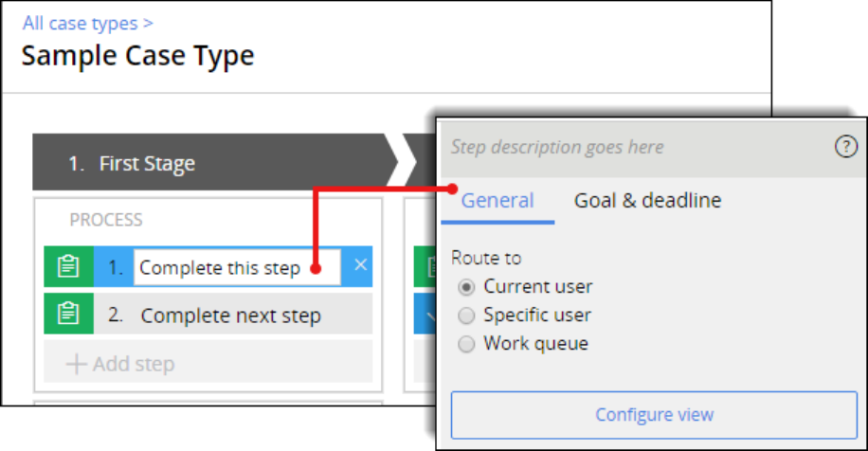Select the Complete next step row
The height and width of the screenshot is (451, 868).
(x=230, y=316)
